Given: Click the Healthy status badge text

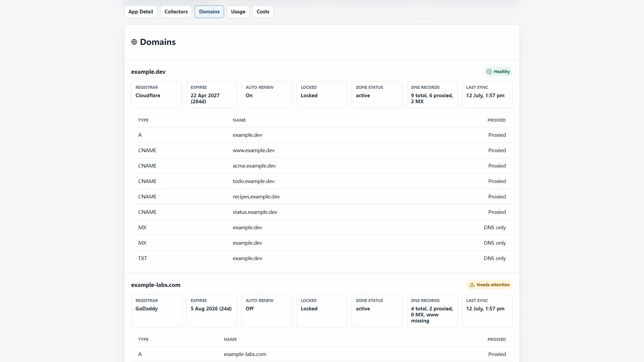Looking at the screenshot, I should pyautogui.click(x=502, y=72).
